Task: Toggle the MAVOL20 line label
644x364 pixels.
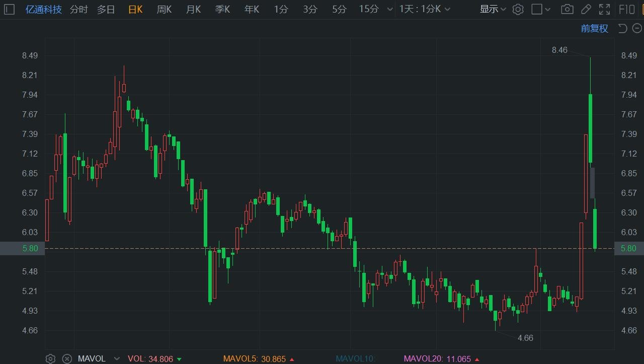Action: point(437,358)
